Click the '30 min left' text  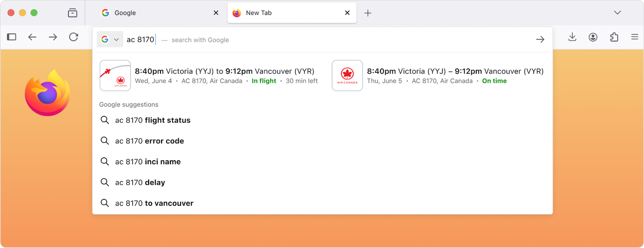(x=302, y=81)
